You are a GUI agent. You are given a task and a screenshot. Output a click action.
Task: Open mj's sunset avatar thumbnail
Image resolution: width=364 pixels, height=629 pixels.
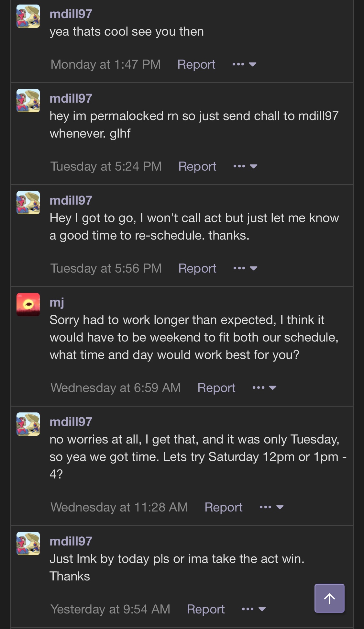(28, 304)
